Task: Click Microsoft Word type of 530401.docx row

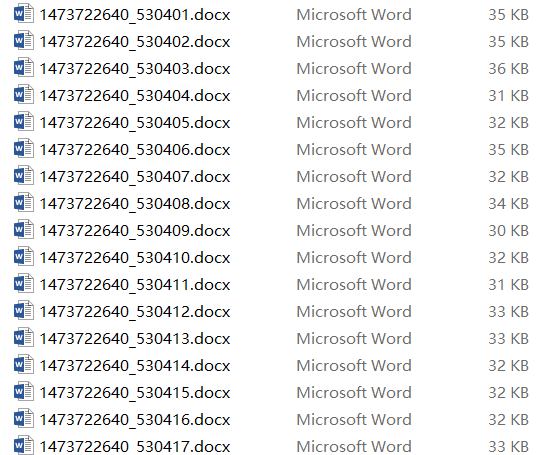Action: tap(354, 15)
